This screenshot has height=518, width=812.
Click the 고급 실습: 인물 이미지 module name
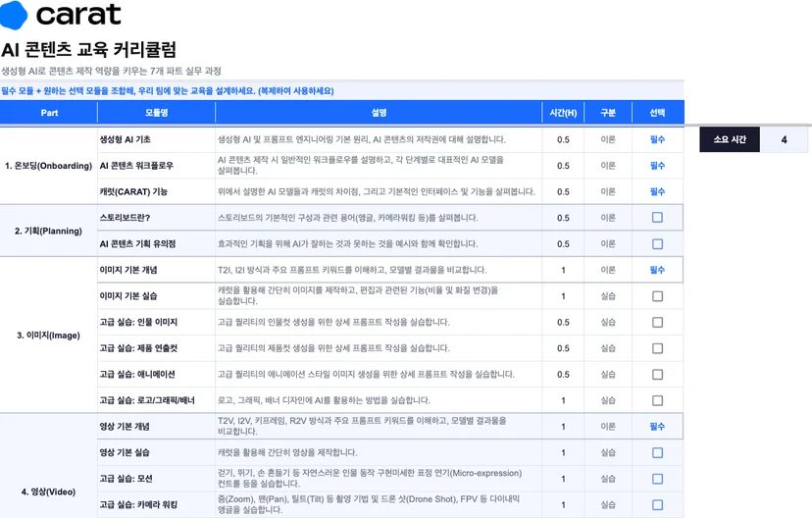pyautogui.click(x=139, y=322)
